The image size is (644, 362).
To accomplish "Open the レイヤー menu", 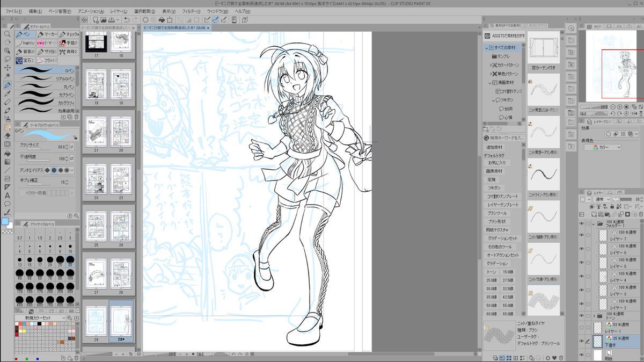I will 119,11.
